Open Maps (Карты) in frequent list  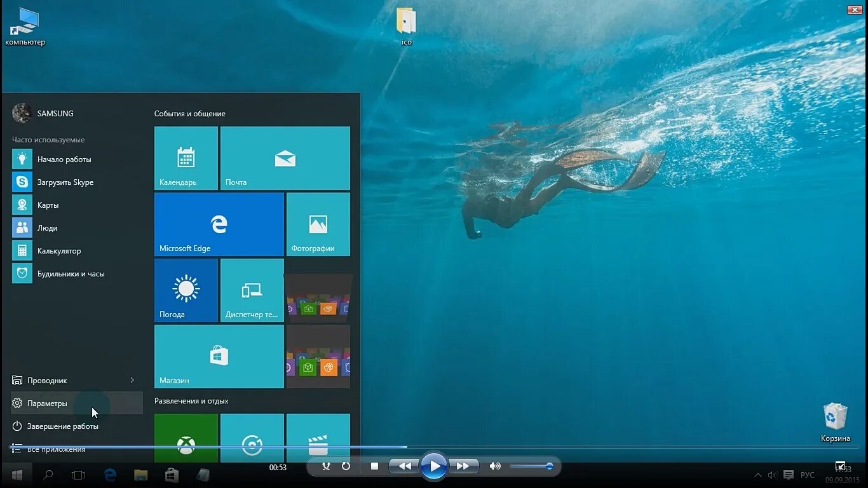(76, 205)
